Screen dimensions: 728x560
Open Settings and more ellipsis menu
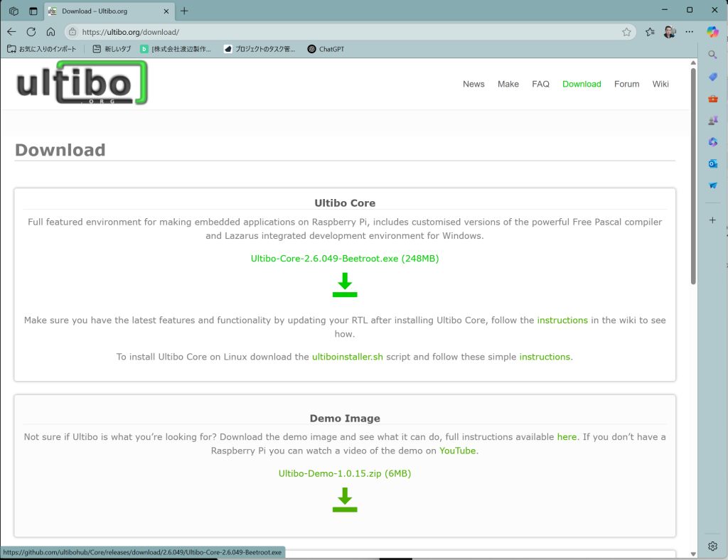[x=690, y=32]
